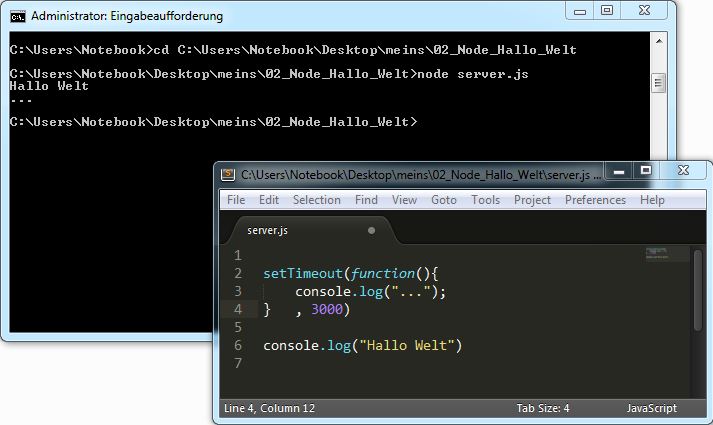
Task: Click the Sublime editor vertical scrollbar
Action: 698,291
